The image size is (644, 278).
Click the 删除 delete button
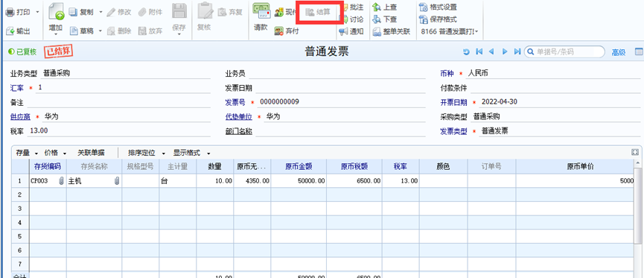pos(118,31)
